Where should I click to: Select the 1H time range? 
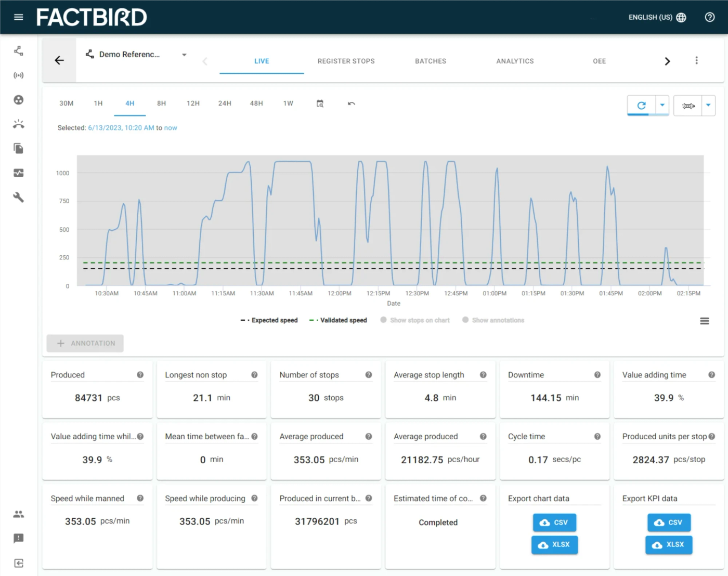point(98,103)
